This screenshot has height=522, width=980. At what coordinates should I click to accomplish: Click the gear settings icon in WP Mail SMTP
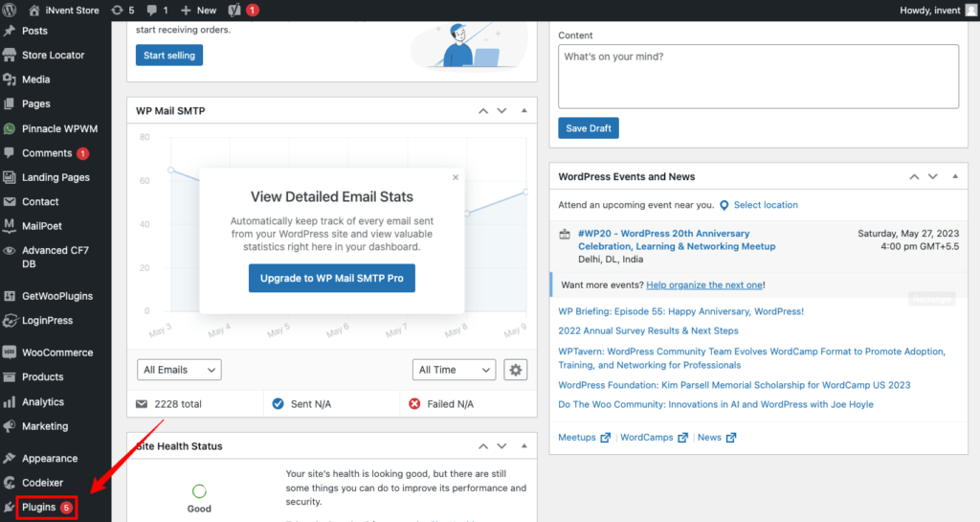point(516,370)
